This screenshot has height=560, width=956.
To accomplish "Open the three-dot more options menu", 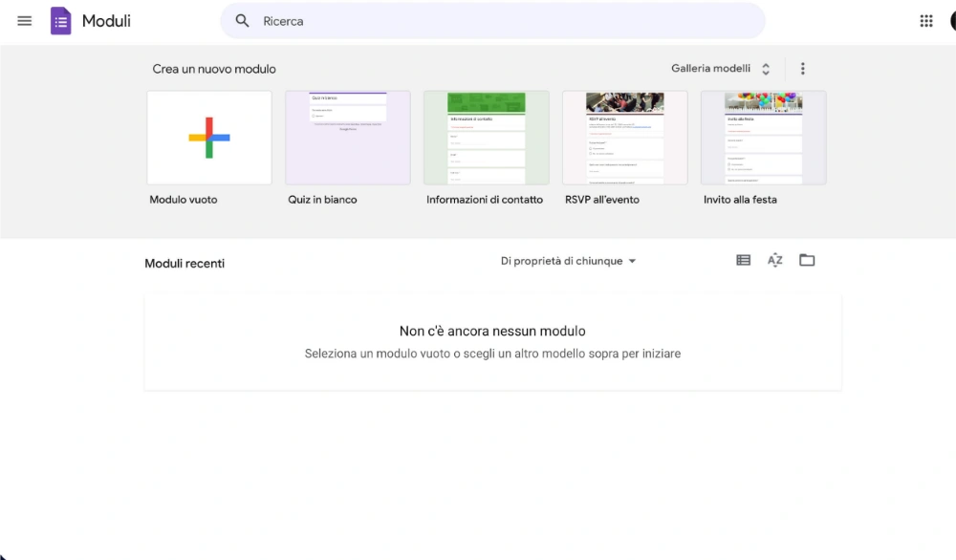I will [x=802, y=69].
